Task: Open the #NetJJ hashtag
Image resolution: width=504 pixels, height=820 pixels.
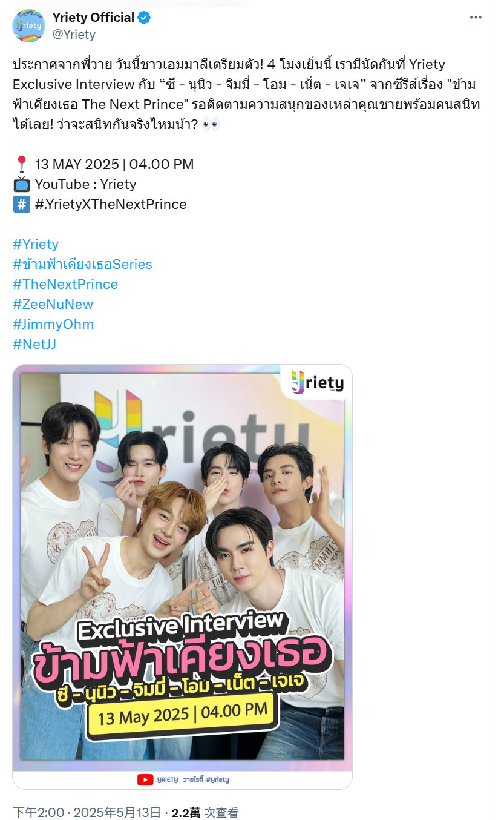Action: click(x=34, y=344)
